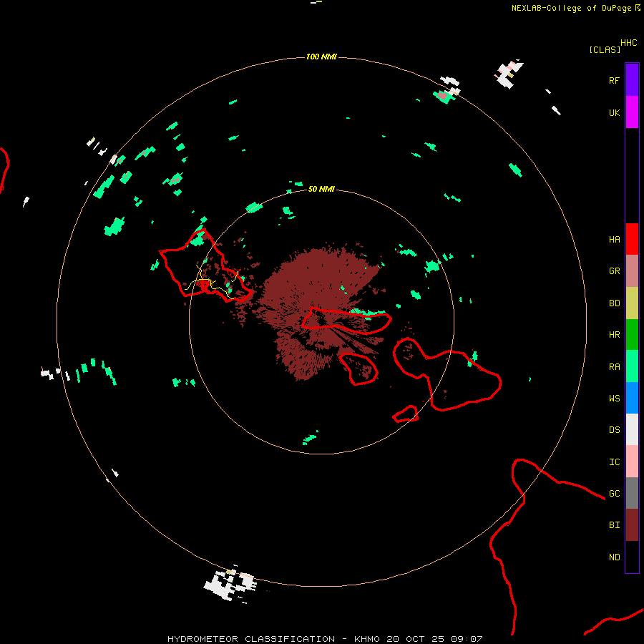Pick the DS white legend swatch
The image size is (644, 644).
coord(632,429)
